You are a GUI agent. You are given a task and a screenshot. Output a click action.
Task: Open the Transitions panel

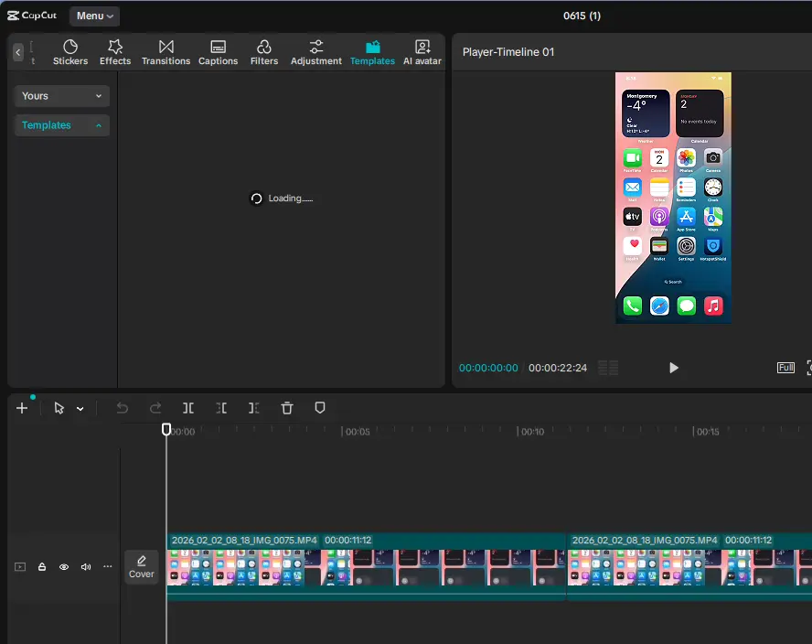click(166, 52)
